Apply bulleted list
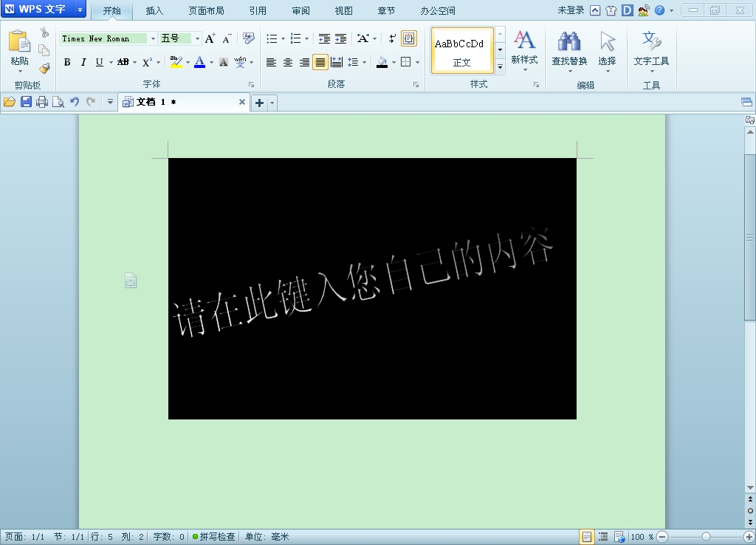Image resolution: width=756 pixels, height=545 pixels. (x=272, y=38)
